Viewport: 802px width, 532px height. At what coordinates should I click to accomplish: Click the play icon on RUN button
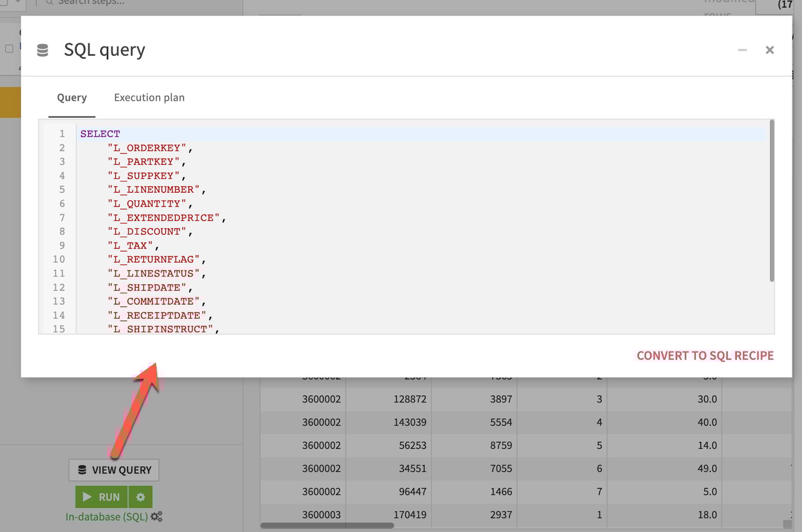pos(87,497)
